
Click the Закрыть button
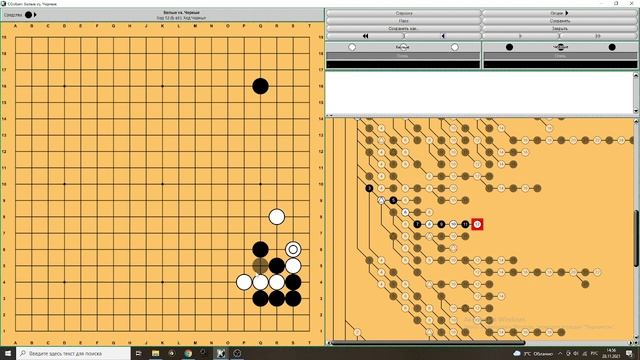559,29
